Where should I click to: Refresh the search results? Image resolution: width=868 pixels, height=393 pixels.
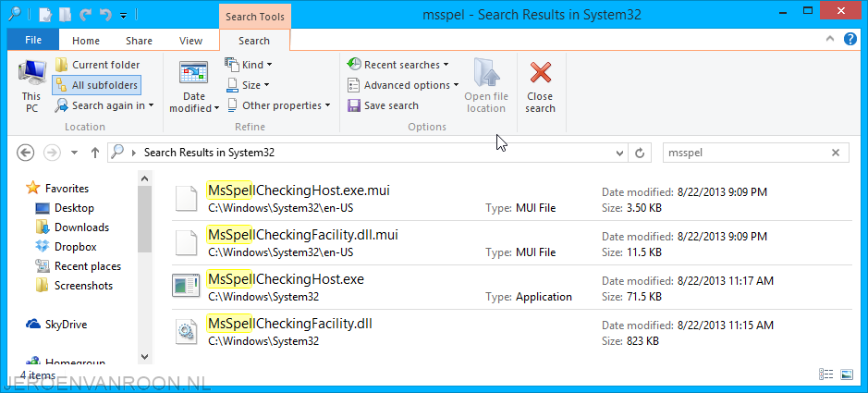click(640, 154)
